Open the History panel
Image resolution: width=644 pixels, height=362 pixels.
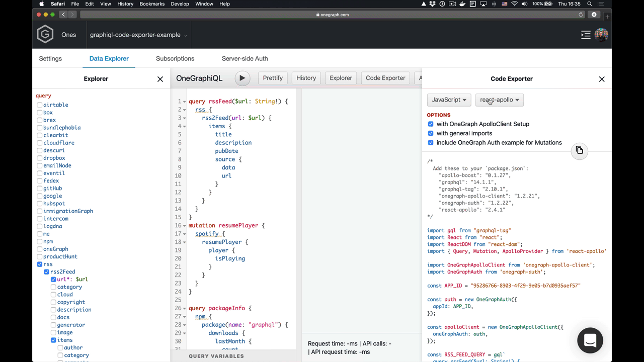point(306,78)
